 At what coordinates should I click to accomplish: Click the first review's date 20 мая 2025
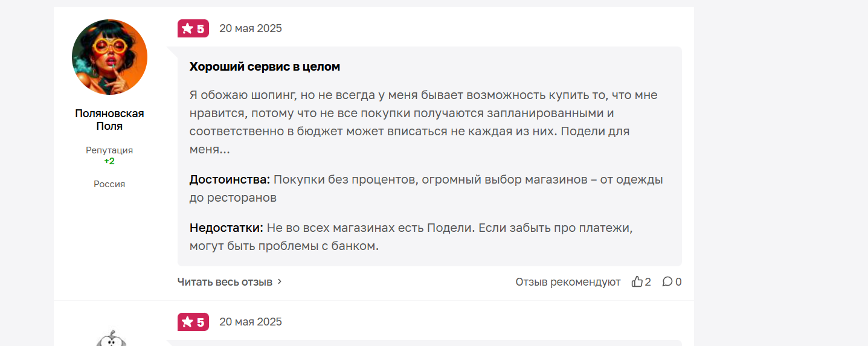coord(250,28)
